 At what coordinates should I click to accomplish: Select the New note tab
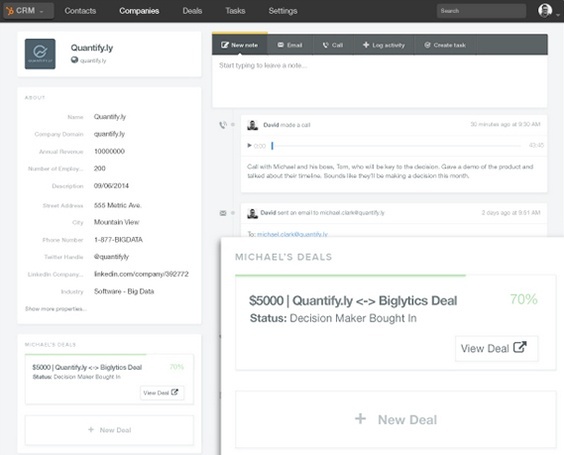point(240,45)
